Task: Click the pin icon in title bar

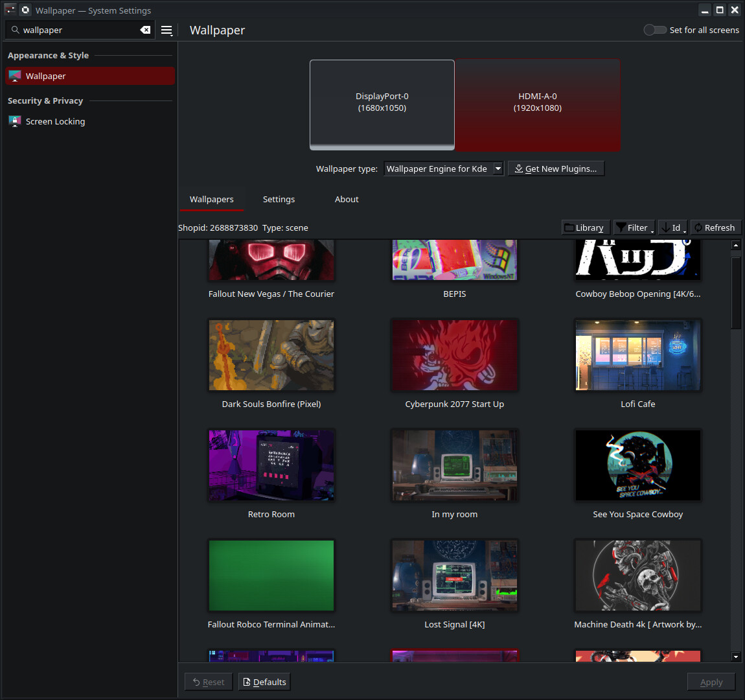Action: tap(25, 10)
